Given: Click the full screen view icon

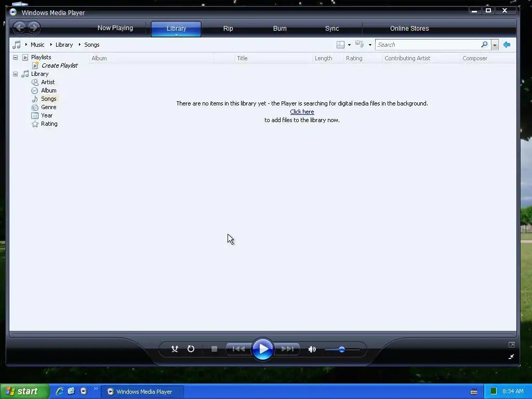Looking at the screenshot, I should 512,345.
